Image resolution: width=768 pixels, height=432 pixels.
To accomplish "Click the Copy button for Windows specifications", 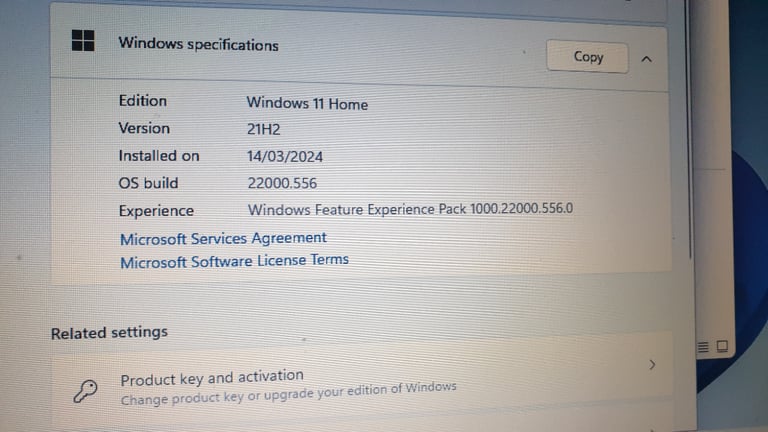I will tap(587, 57).
